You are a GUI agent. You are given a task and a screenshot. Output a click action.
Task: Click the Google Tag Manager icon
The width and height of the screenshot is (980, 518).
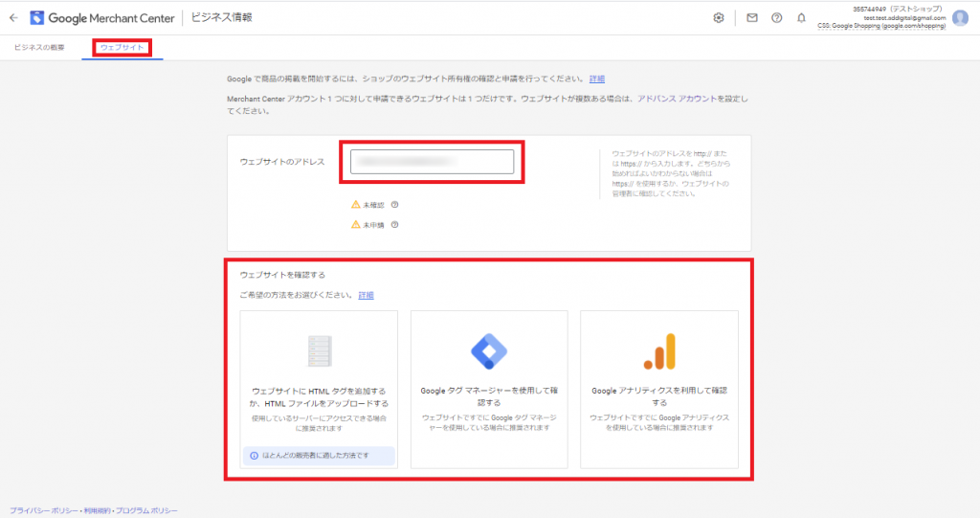click(x=489, y=351)
